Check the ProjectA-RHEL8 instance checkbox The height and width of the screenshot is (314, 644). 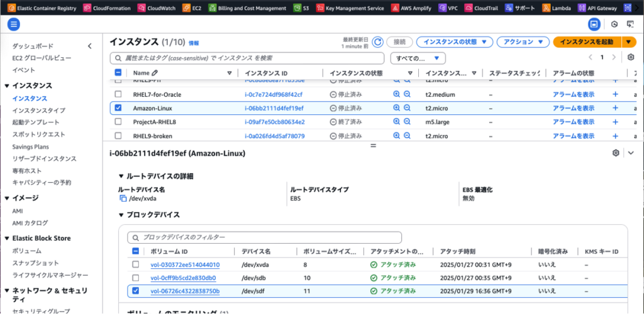coord(118,122)
